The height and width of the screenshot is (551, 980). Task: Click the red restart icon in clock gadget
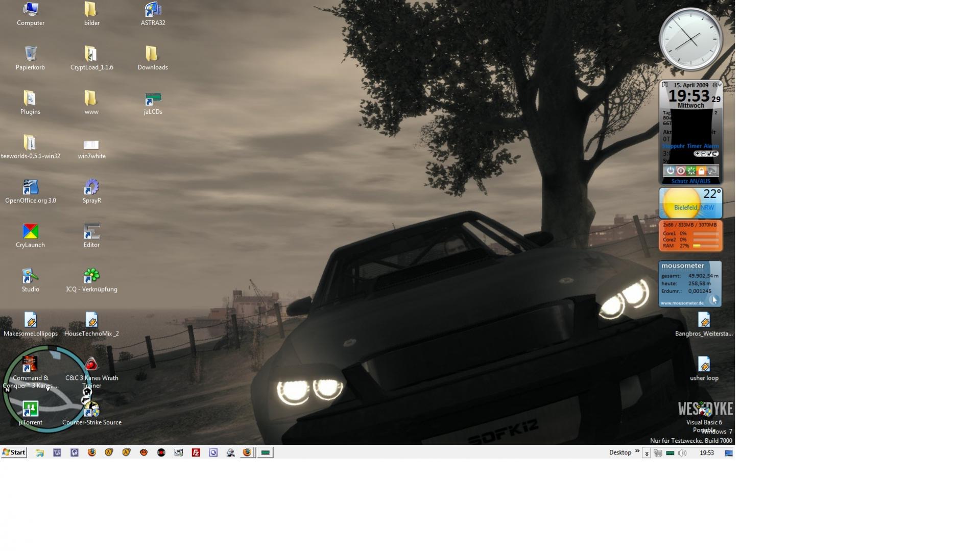point(680,171)
